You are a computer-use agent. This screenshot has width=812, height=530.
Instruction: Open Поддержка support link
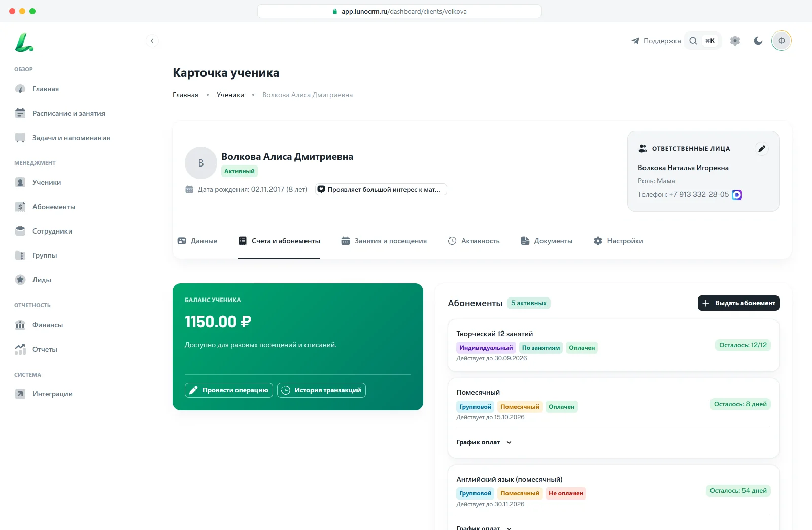[656, 41]
